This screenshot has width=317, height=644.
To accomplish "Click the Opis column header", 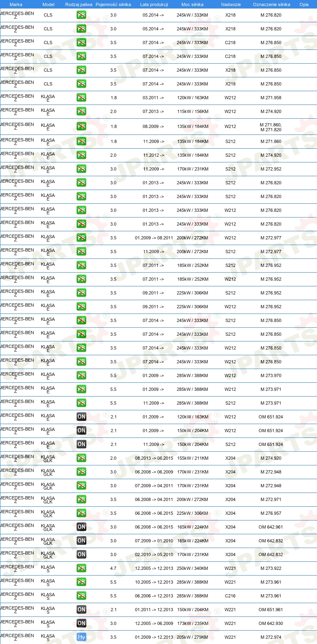I will tap(304, 4).
